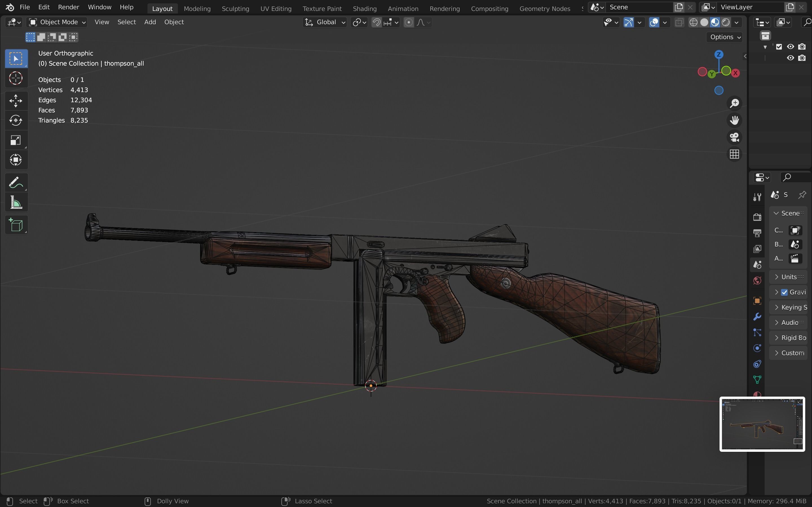Switch to orthographic grid view button
This screenshot has height=507, width=812.
734,154
